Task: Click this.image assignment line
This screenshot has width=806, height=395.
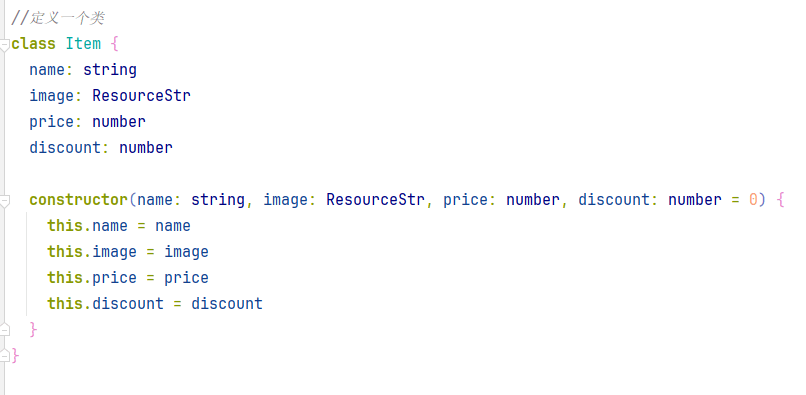Action: [x=128, y=252]
